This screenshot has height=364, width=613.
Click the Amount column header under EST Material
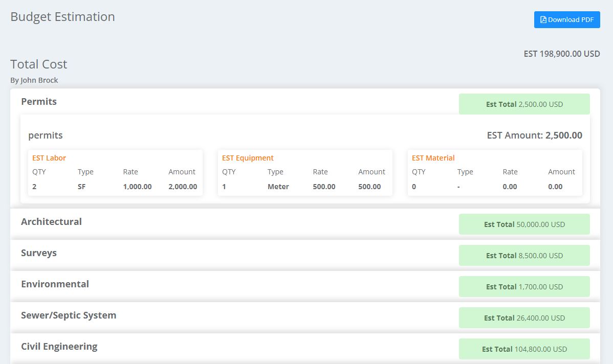pos(561,172)
